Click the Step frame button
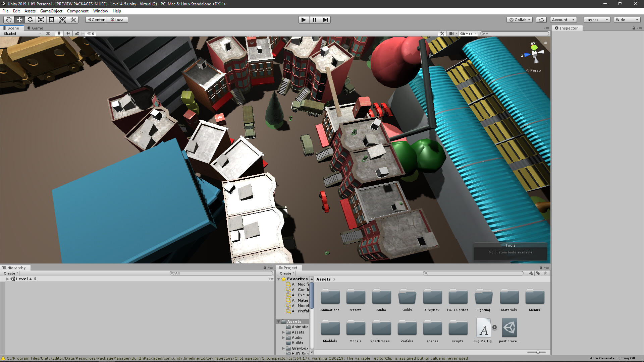The height and width of the screenshot is (362, 644). tap(325, 20)
